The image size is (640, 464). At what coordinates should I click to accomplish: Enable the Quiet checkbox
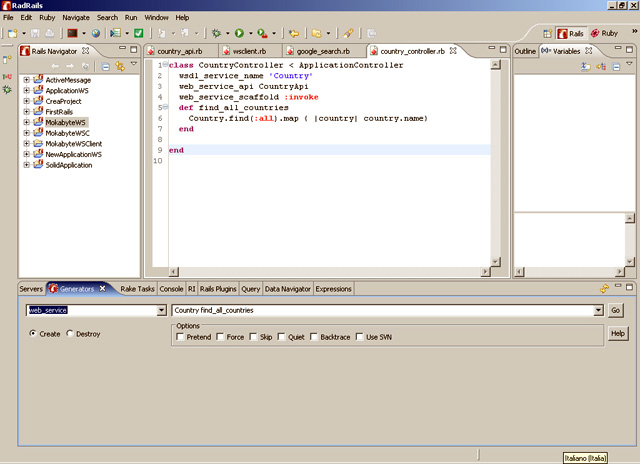click(x=281, y=337)
